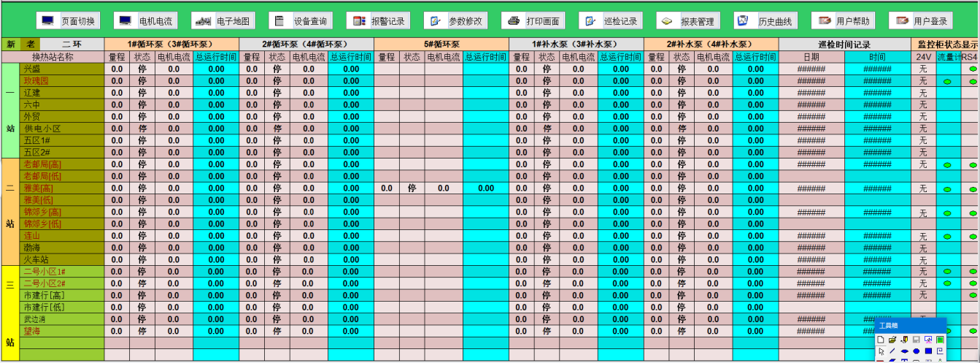Click the 用户登录 user login button
Image resolution: width=980 pixels, height=363 pixels.
click(x=921, y=21)
